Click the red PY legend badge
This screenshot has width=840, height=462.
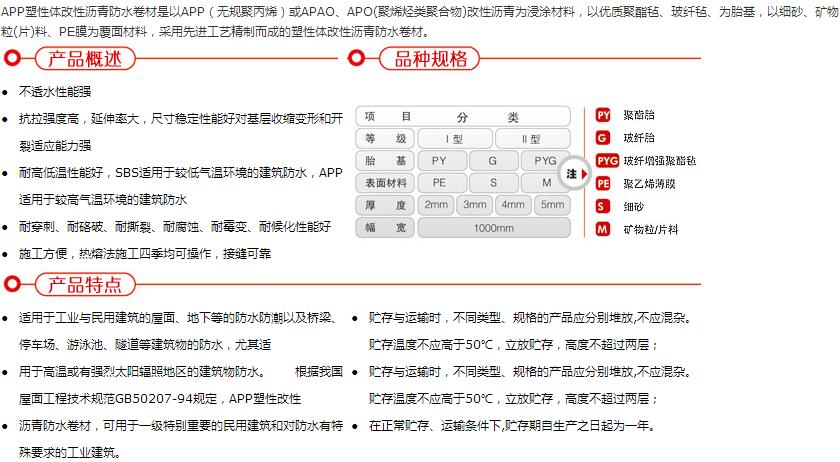[603, 115]
